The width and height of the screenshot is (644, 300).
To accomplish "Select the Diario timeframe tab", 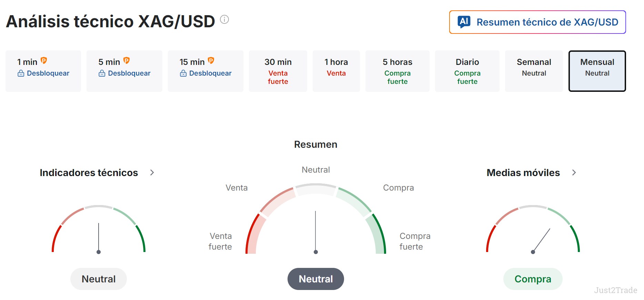I will tap(467, 71).
